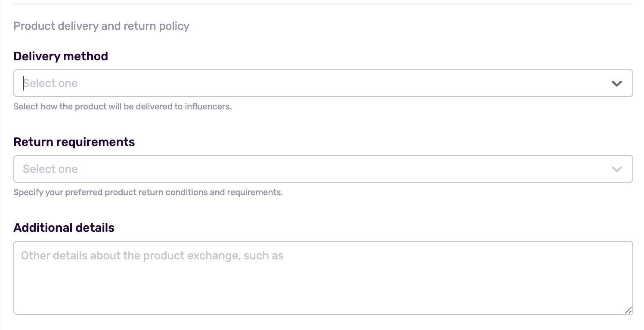Click the blinking text cursor in Delivery method
The image size is (644, 330).
[23, 83]
